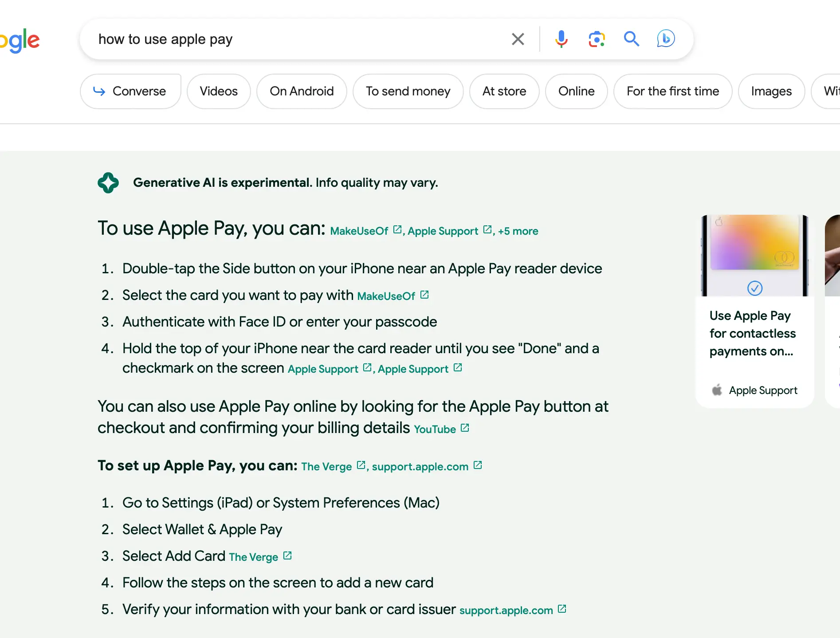Screen dimensions: 840x638
Task: Start voice search with the microphone icon
Action: click(x=561, y=39)
